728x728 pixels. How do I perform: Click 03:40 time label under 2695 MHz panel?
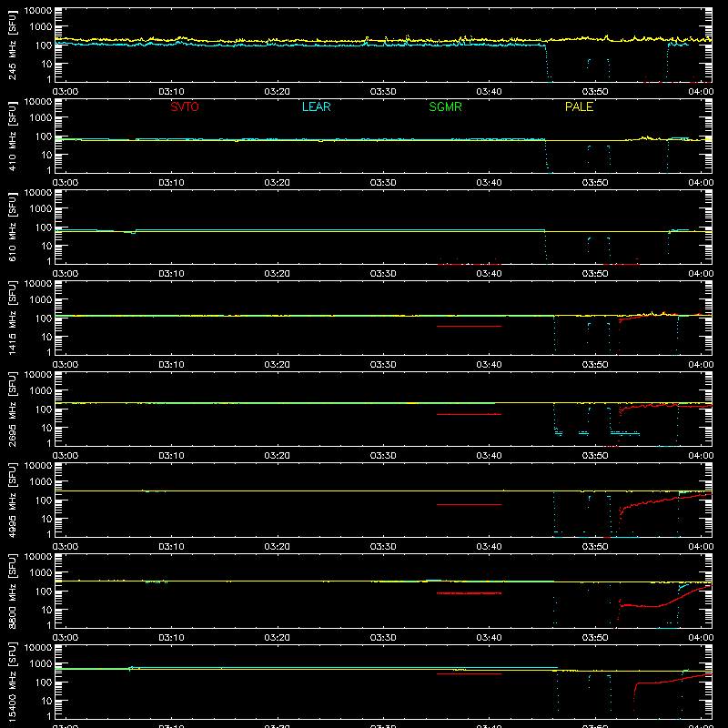click(x=489, y=456)
